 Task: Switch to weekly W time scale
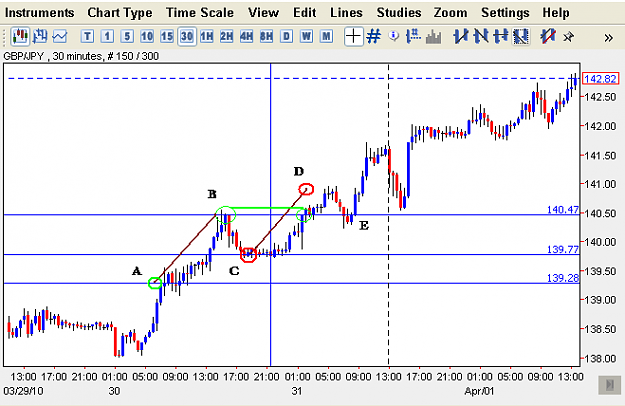click(306, 37)
